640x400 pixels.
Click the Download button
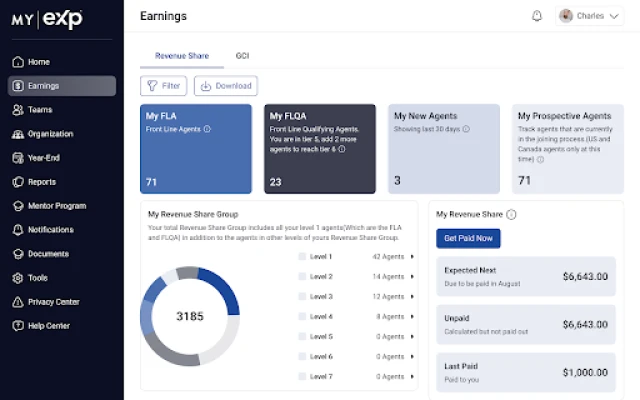point(226,86)
